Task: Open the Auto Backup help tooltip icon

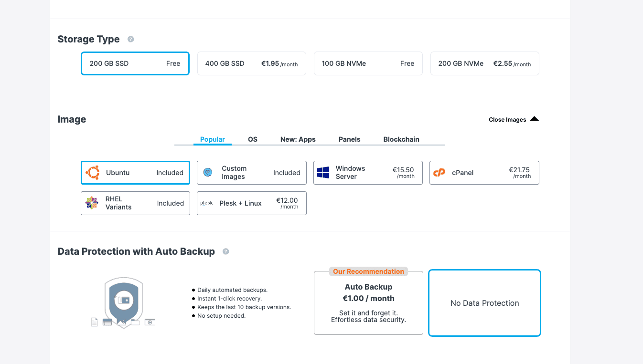Action: (226, 251)
